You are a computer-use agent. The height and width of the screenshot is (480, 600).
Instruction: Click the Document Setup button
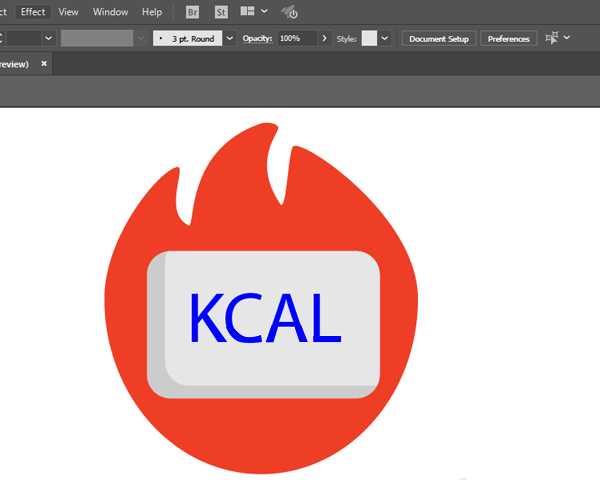(x=439, y=39)
